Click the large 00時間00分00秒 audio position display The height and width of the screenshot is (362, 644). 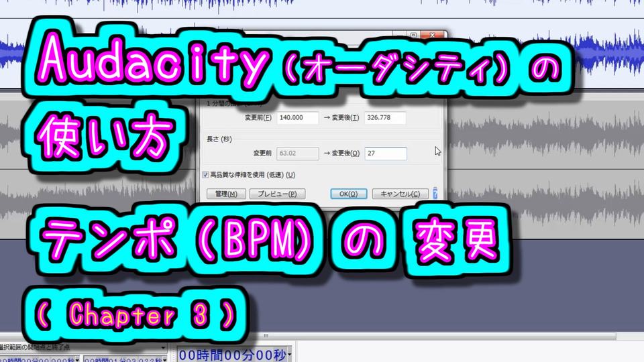pos(232,355)
